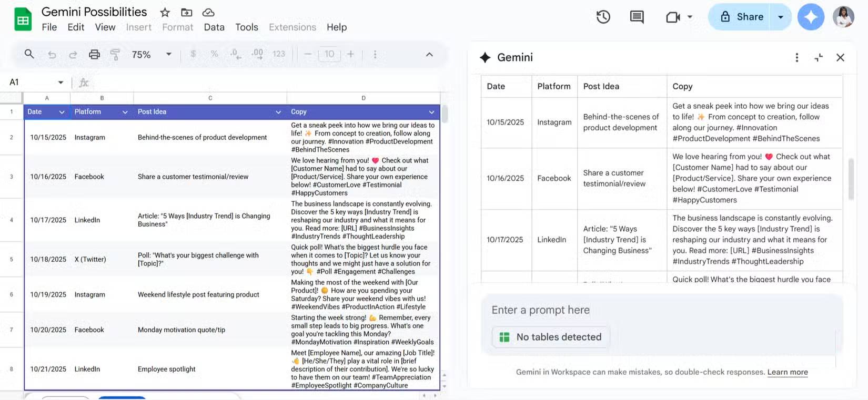Open the Date column filter dropdown
The image size is (868, 400).
[x=62, y=112]
